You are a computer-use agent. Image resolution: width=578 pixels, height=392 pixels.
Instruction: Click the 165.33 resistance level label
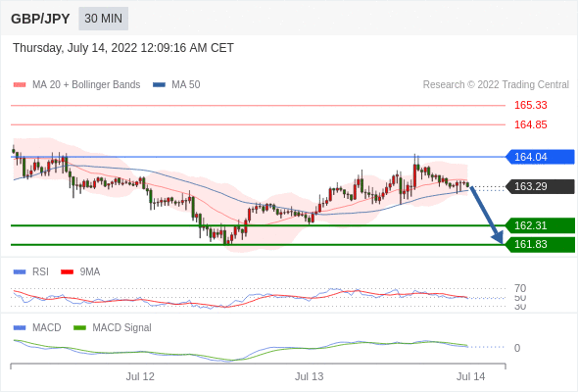[530, 105]
